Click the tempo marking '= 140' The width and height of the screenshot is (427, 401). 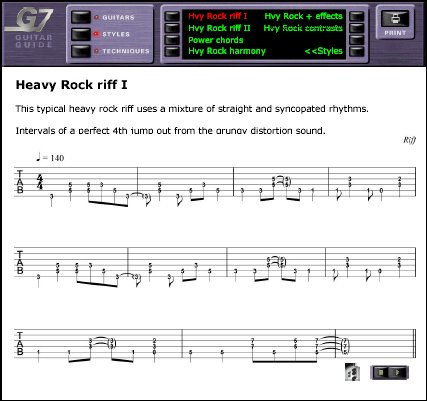pyautogui.click(x=50, y=158)
